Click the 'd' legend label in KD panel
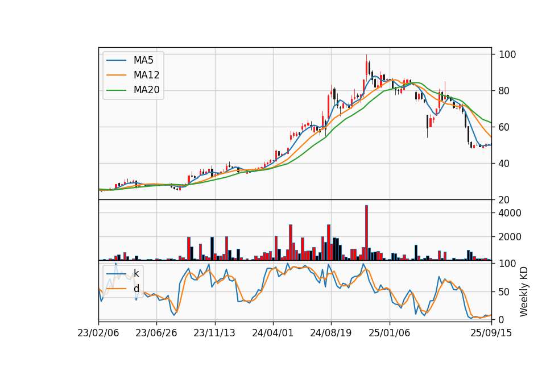This screenshot has width=546, height=392. (136, 289)
